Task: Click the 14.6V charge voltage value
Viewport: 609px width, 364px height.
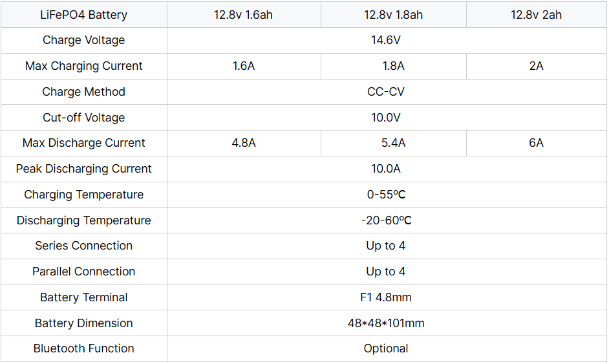Action: click(x=386, y=40)
